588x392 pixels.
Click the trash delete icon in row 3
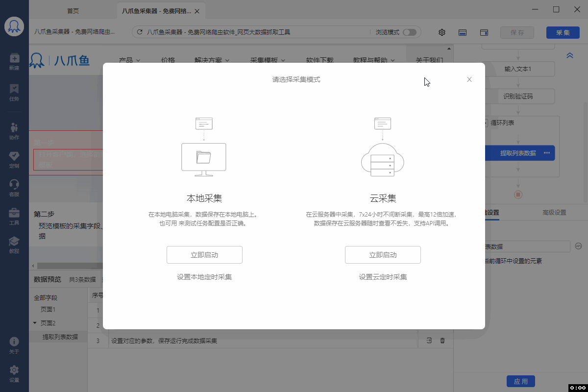442,341
